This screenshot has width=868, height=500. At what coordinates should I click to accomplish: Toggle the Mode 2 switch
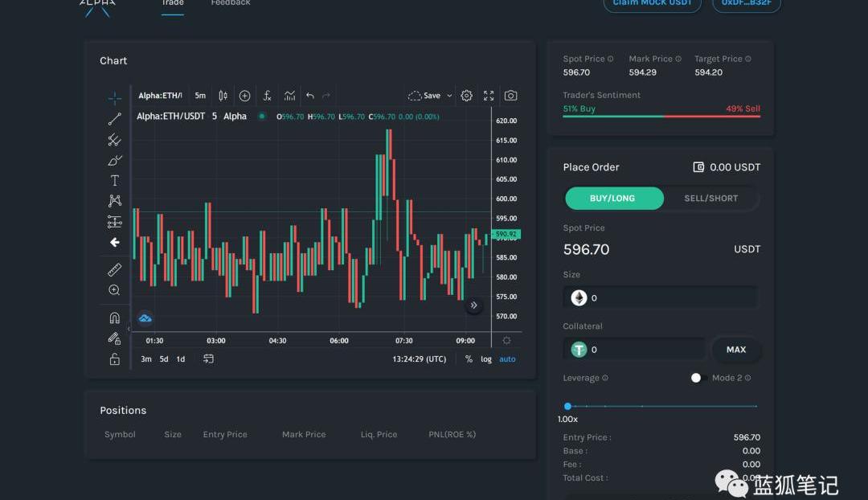pos(698,378)
